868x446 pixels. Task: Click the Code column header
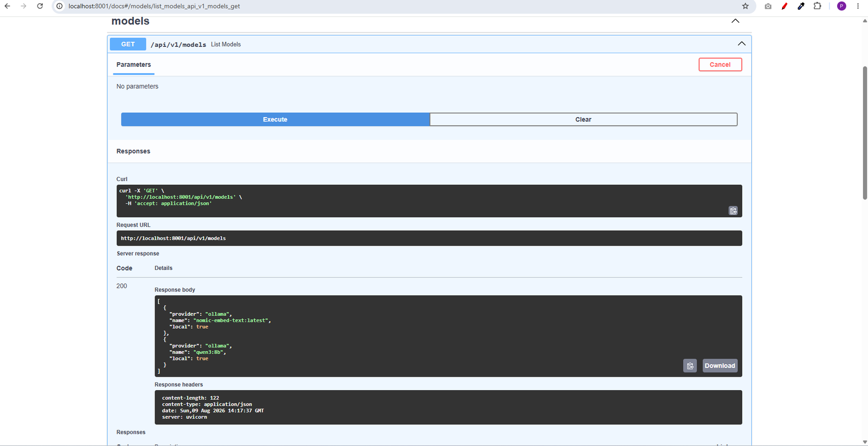(x=124, y=268)
